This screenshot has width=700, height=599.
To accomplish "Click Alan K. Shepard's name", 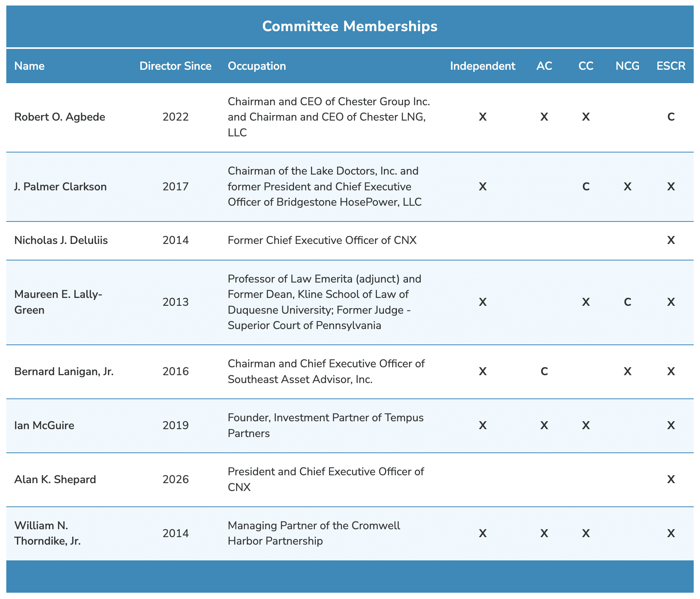I will 55,479.
